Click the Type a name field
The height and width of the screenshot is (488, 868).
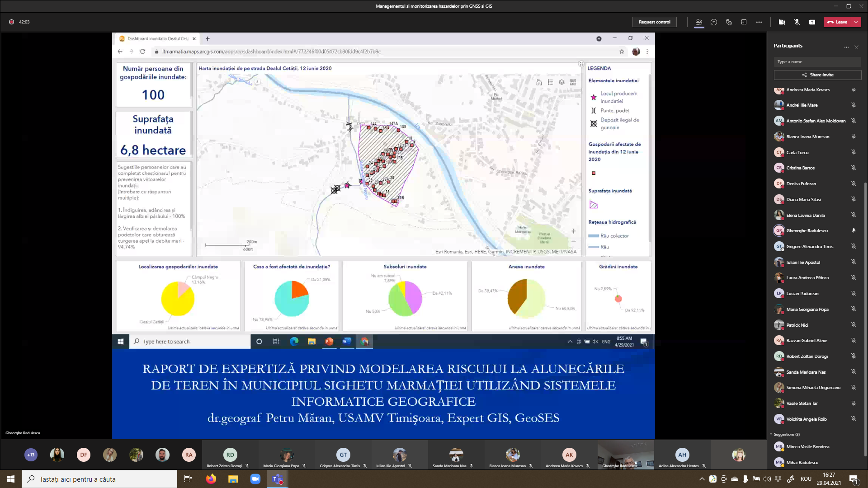pos(817,62)
